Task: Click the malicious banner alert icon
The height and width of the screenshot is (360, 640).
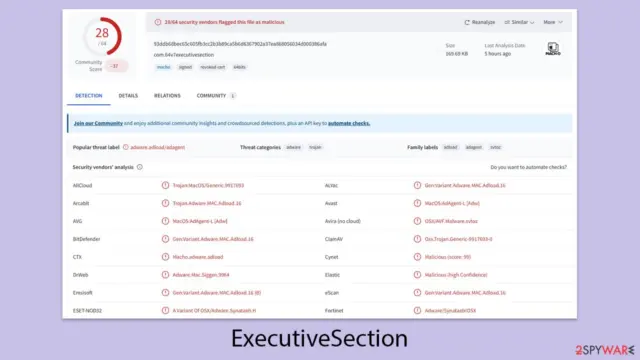Action: pyautogui.click(x=158, y=22)
